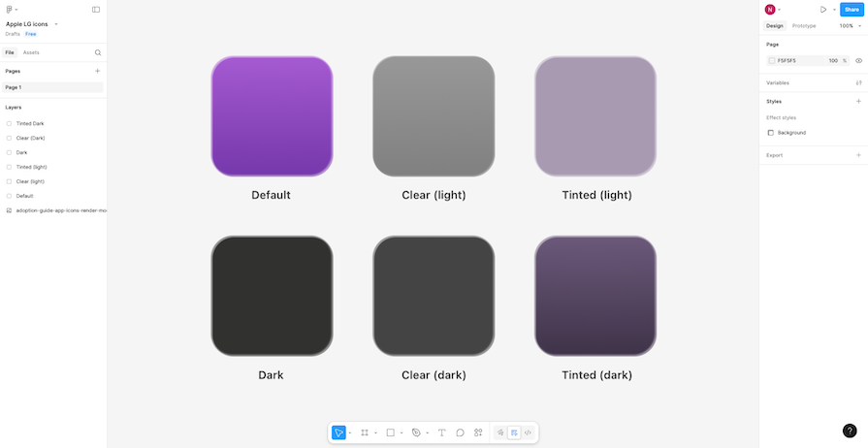The image size is (868, 448).
Task: Click the Drafts location link
Action: 13,34
